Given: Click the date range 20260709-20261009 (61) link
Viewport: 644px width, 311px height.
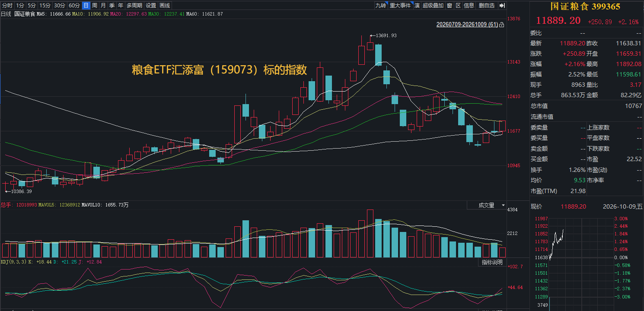Looking at the screenshot, I should [x=467, y=25].
